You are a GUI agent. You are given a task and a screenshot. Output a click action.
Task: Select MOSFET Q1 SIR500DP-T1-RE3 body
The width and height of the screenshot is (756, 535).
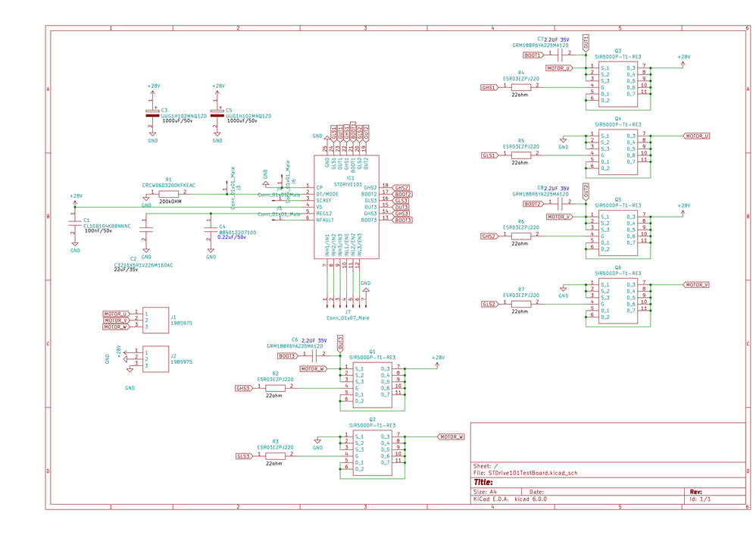point(372,385)
